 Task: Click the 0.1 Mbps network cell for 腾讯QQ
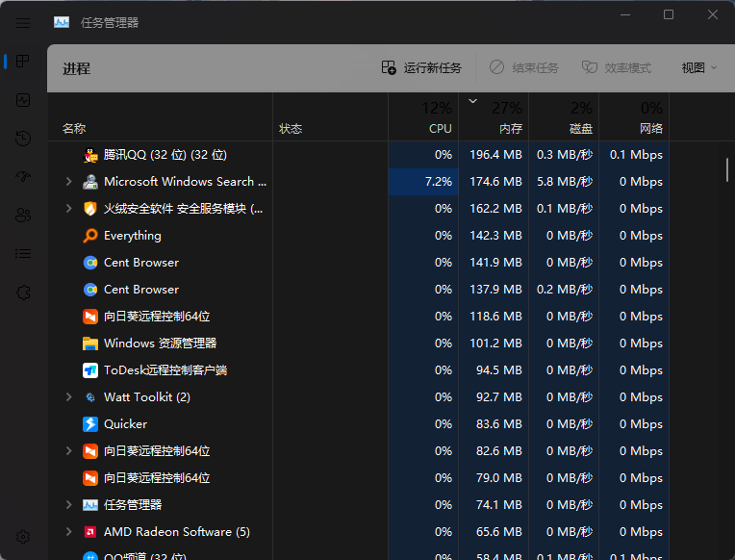pos(634,155)
